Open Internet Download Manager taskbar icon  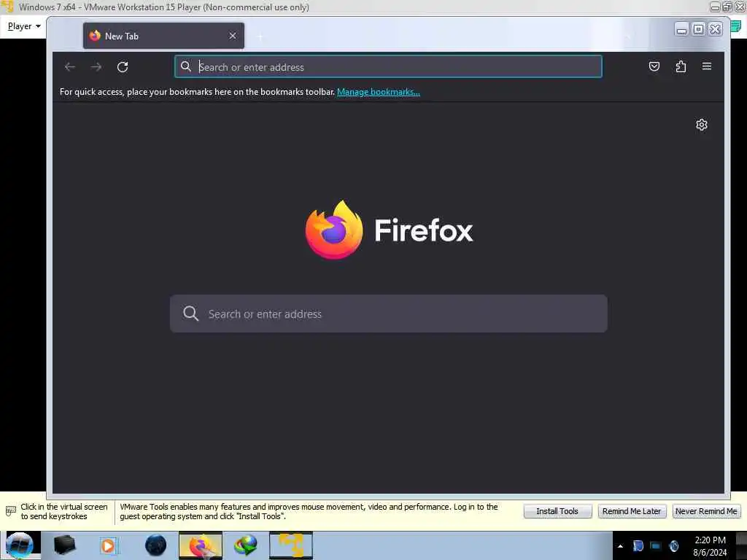point(246,545)
